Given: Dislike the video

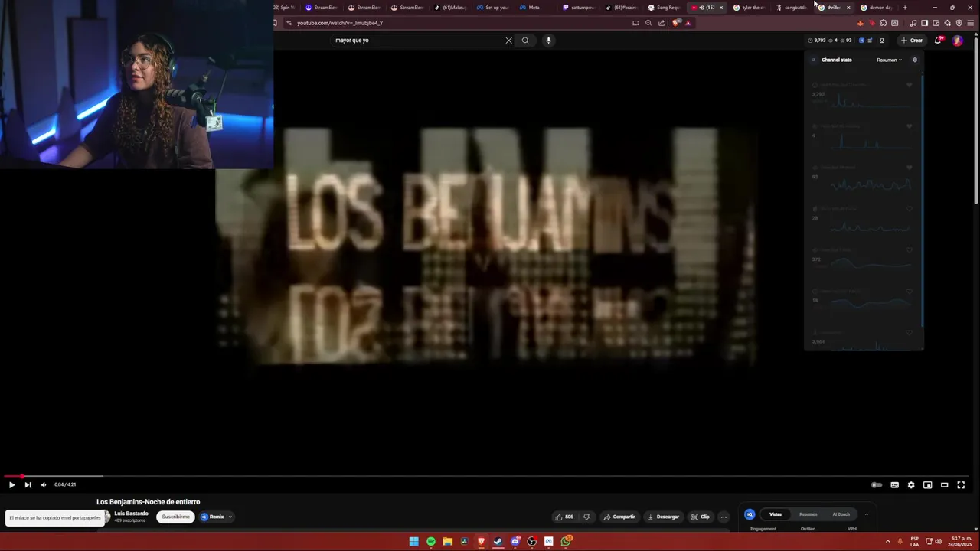Looking at the screenshot, I should tap(586, 517).
